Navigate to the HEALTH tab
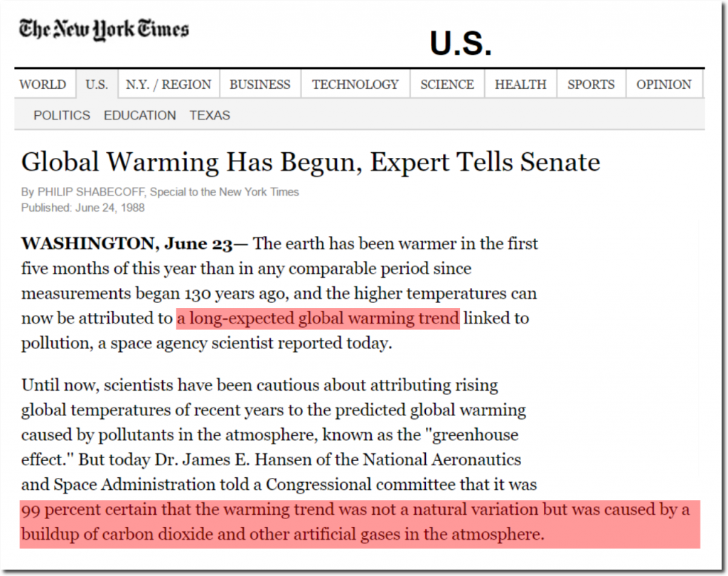The width and height of the screenshot is (728, 576). click(520, 84)
